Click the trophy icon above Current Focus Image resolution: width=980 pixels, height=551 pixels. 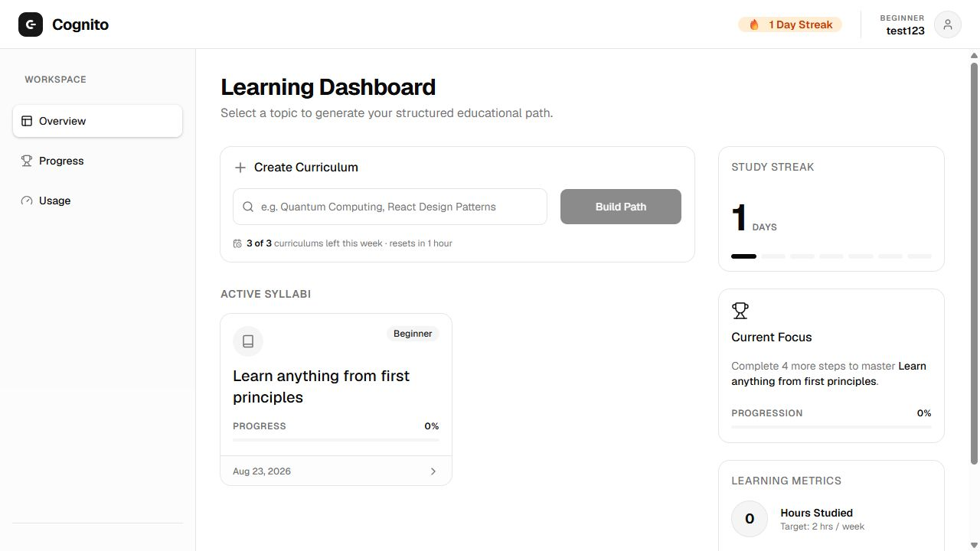(740, 311)
